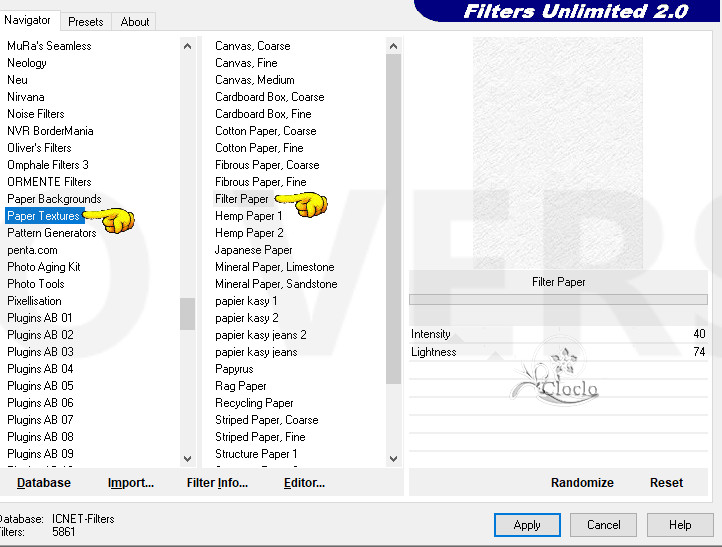Select the Photo Aging Kit category
722x547 pixels.
pos(44,267)
